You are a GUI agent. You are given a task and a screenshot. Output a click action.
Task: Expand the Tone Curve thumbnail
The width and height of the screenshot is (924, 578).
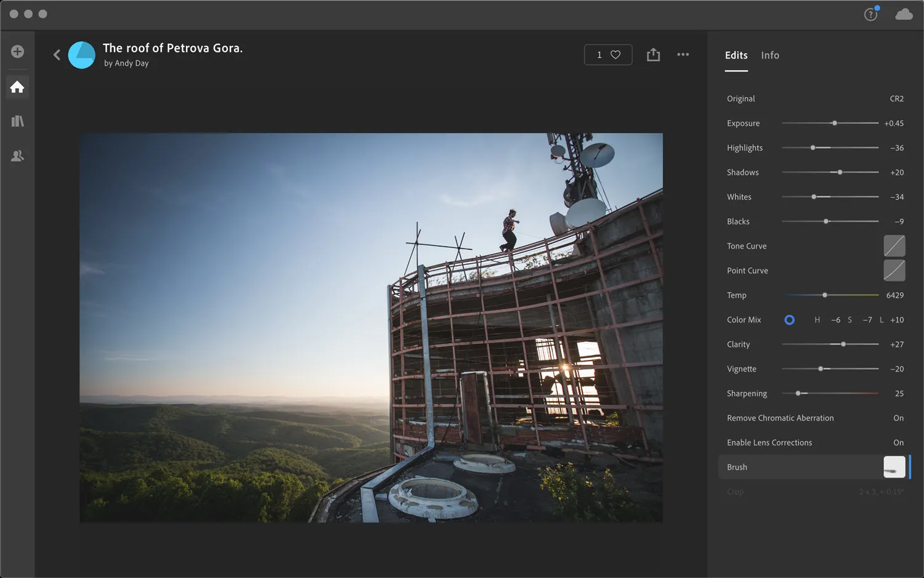click(x=894, y=246)
